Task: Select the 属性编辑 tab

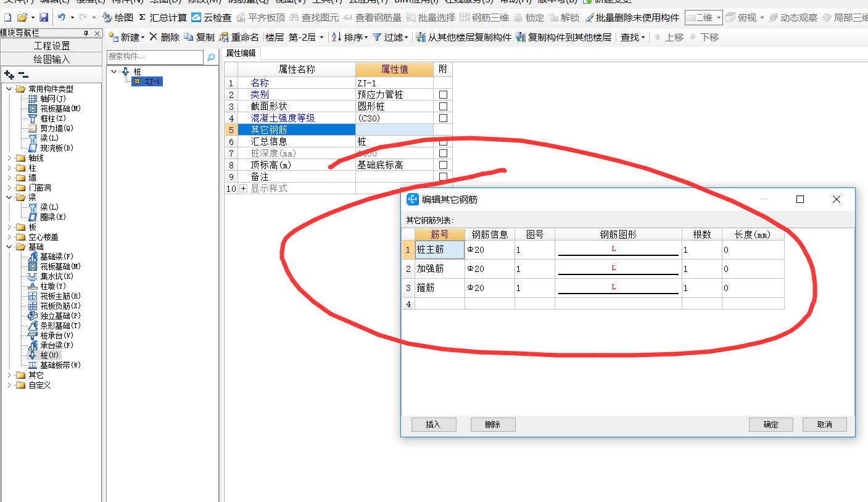Action: coord(241,54)
